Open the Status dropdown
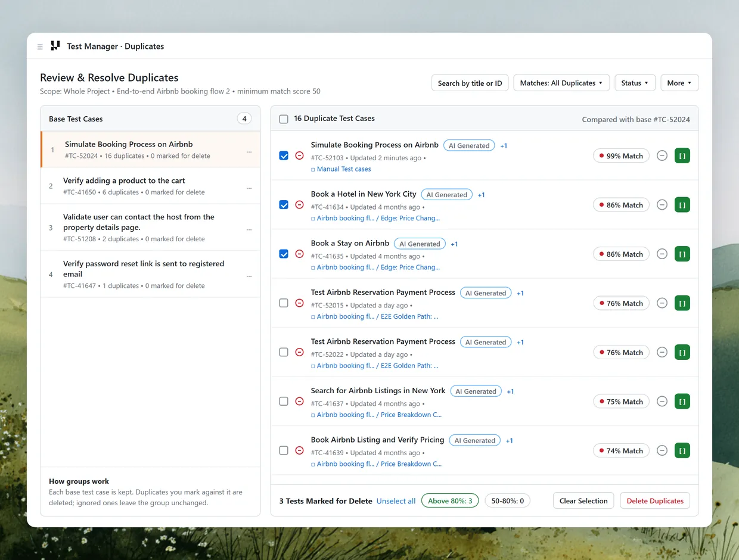Image resolution: width=739 pixels, height=560 pixels. (635, 83)
